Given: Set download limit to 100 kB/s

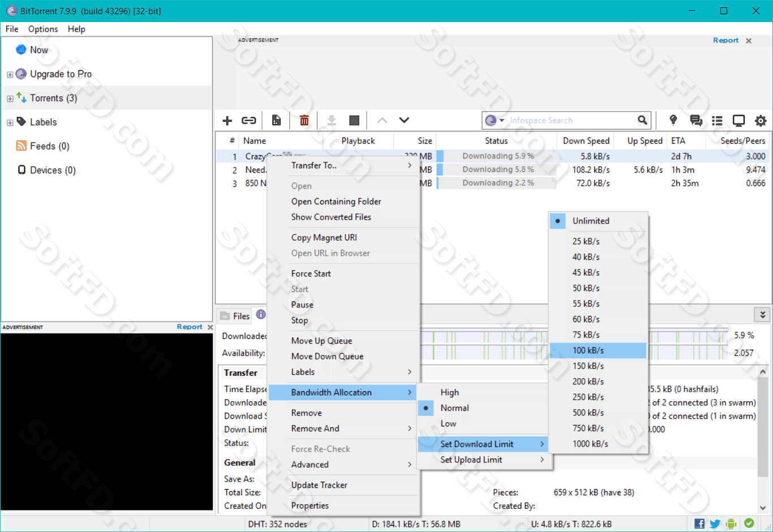Looking at the screenshot, I should click(598, 350).
